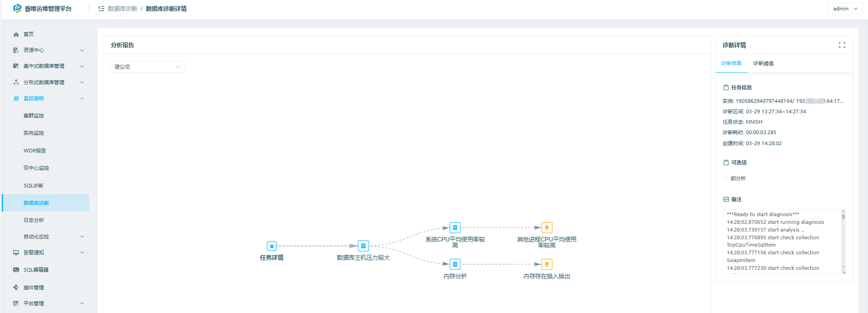Select the 内存存在换入换出 lightbulb node

point(547,264)
